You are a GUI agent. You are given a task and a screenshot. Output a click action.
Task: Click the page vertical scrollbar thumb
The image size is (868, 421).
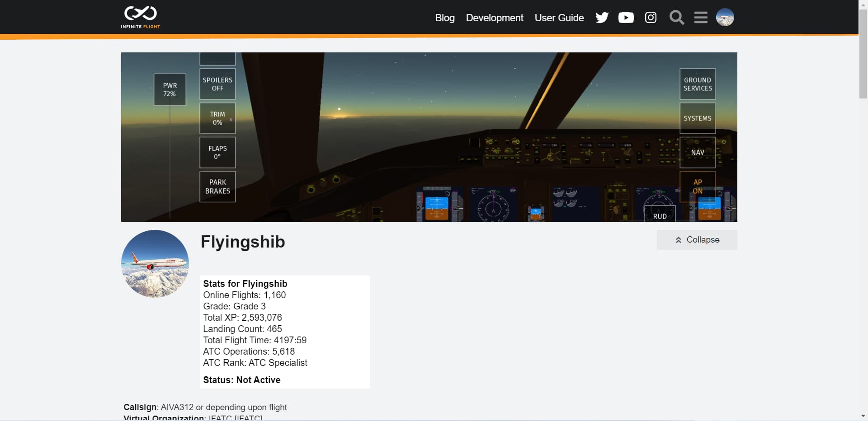click(863, 53)
